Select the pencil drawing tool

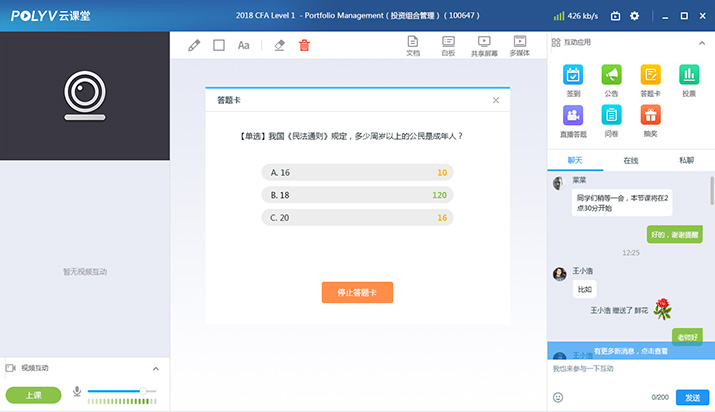[x=193, y=45]
